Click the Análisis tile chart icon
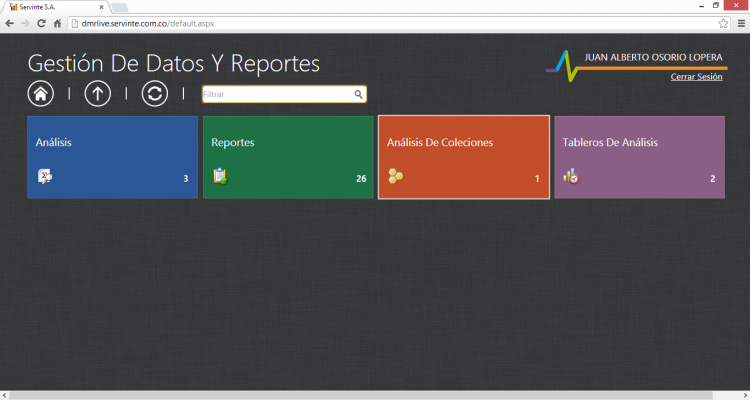The width and height of the screenshot is (750, 400). 44,177
